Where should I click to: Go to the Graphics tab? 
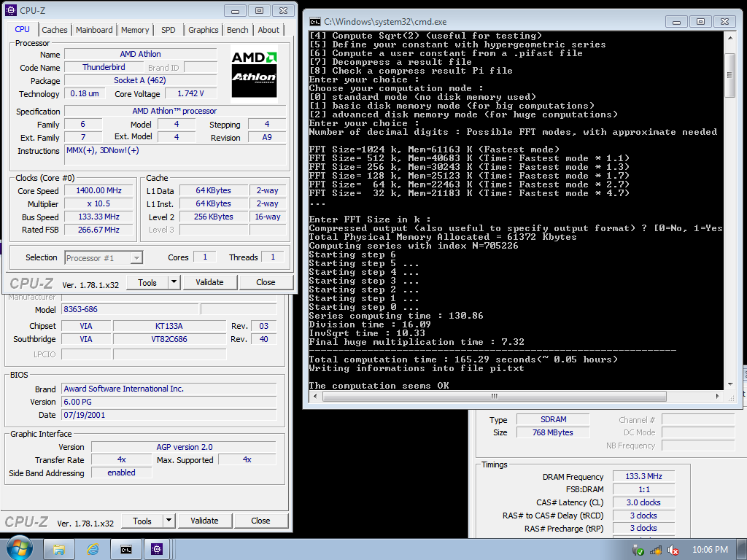204,29
